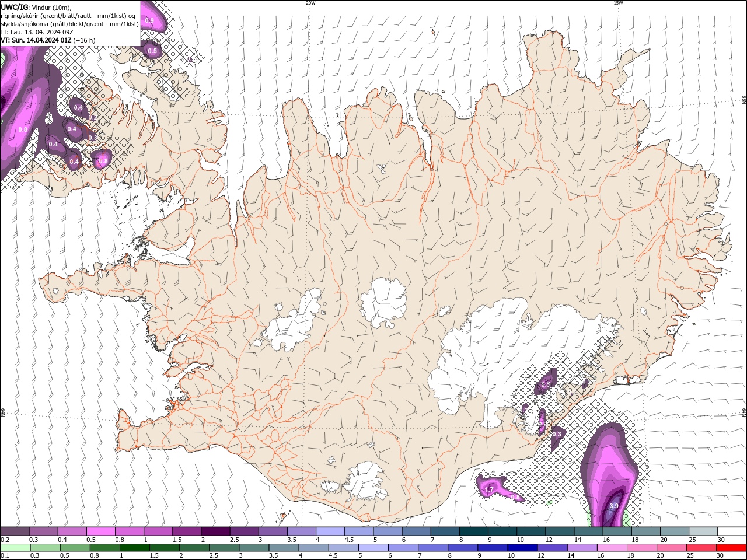Pick the dark green 1 swatch in lower legend
747x560 pixels.
click(134, 548)
